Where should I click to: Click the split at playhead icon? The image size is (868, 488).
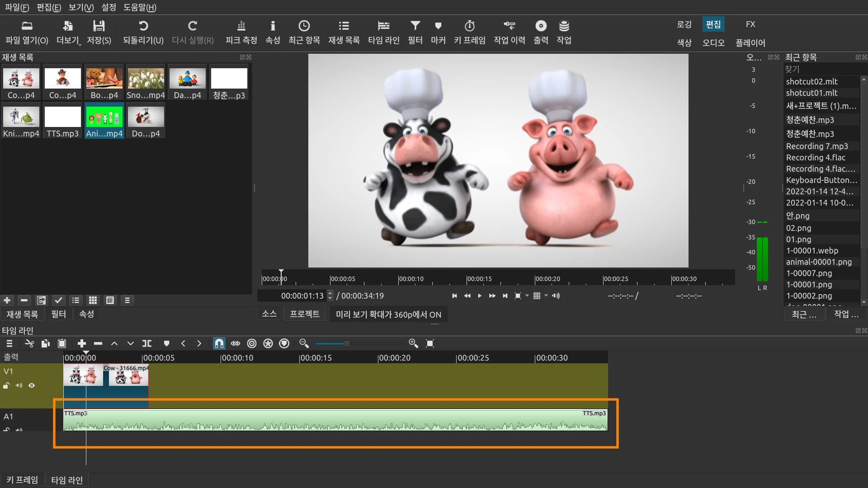coord(147,343)
